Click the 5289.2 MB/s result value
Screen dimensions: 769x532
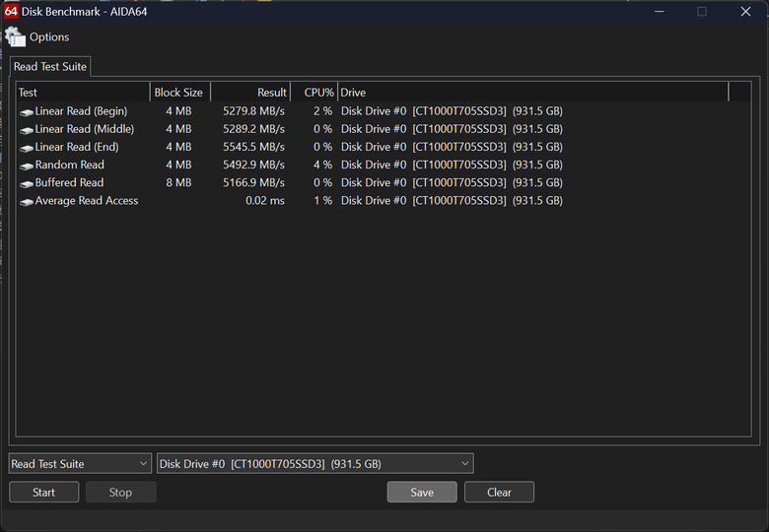tap(253, 129)
